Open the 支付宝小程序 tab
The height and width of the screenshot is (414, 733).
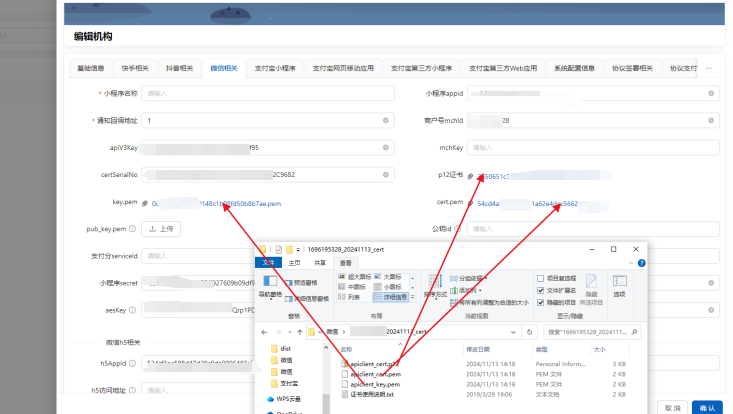[x=275, y=68]
